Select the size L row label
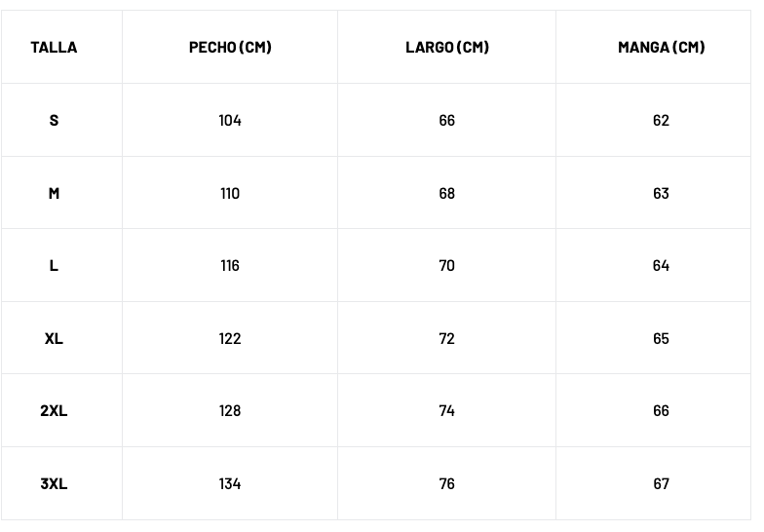The height and width of the screenshot is (532, 764). tap(54, 265)
